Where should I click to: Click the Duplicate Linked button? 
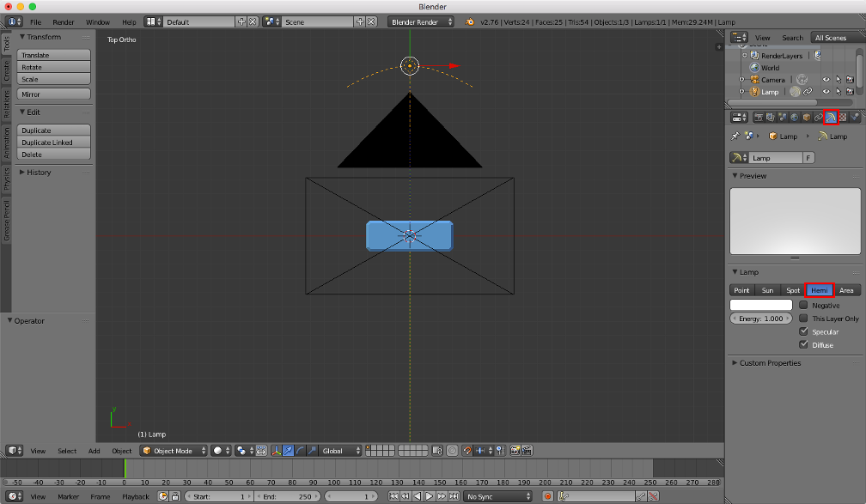53,143
